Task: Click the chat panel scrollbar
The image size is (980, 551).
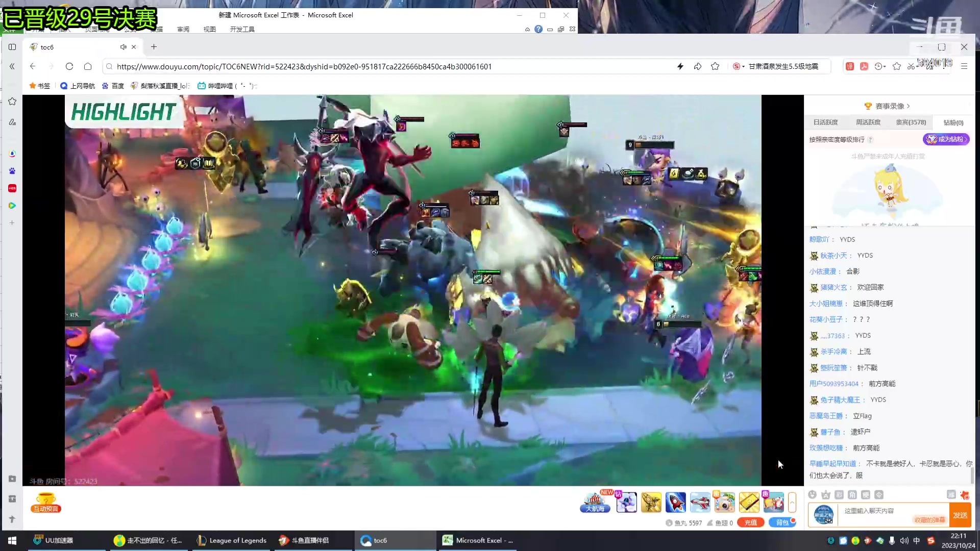Action: pos(972,474)
